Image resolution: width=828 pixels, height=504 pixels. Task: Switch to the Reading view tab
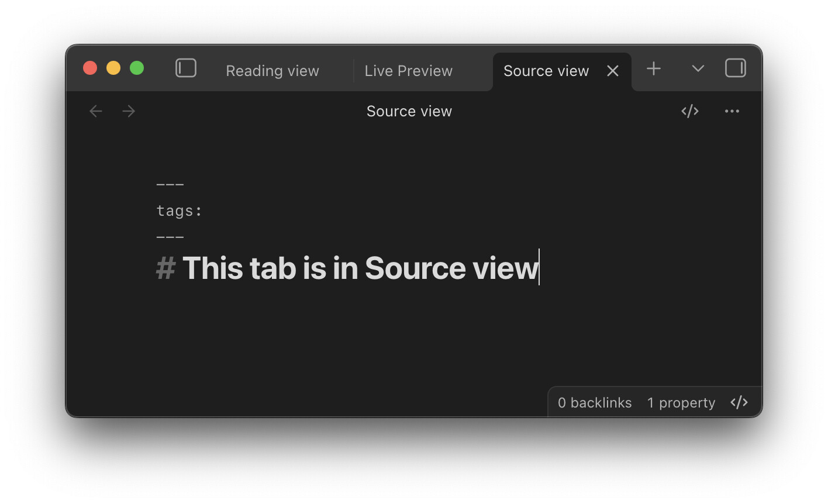[x=272, y=71]
